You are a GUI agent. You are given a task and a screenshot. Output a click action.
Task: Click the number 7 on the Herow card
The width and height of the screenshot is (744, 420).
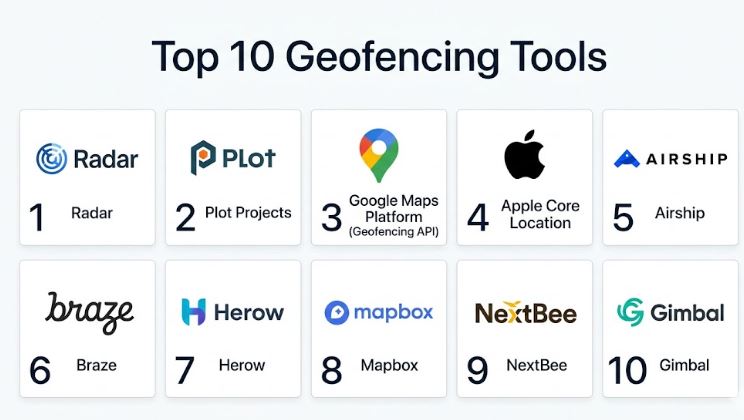(185, 370)
